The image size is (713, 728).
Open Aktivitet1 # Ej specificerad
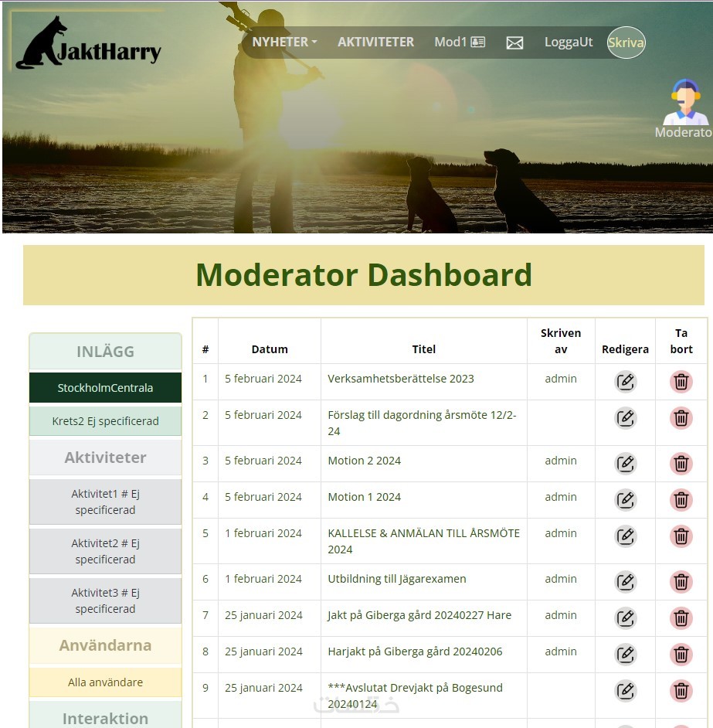pyautogui.click(x=105, y=502)
